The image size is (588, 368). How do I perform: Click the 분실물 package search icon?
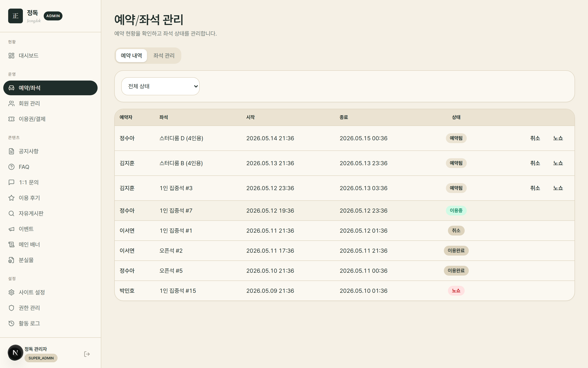point(11,260)
